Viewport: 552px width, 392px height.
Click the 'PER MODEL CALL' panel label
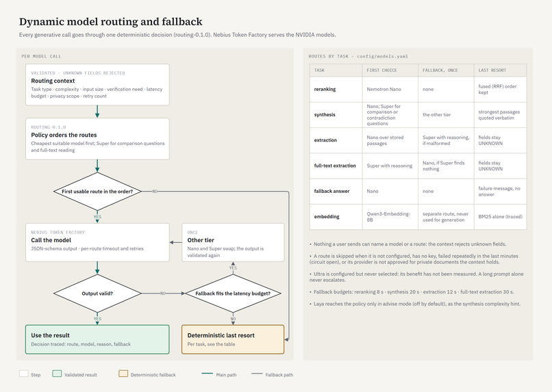(x=41, y=56)
